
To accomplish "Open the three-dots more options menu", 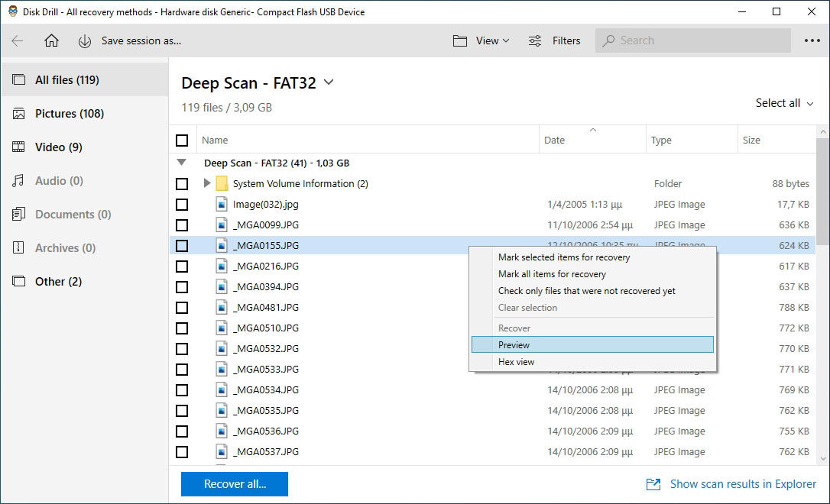I will [x=812, y=40].
